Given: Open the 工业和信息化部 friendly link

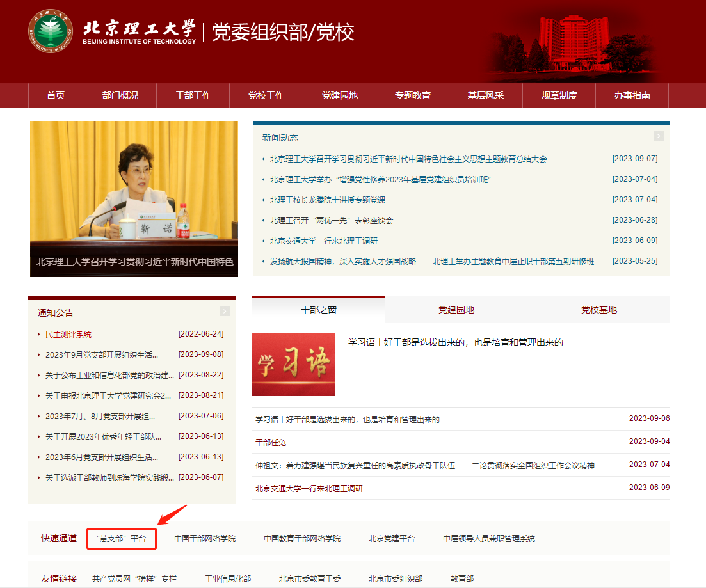Looking at the screenshot, I should [228, 579].
